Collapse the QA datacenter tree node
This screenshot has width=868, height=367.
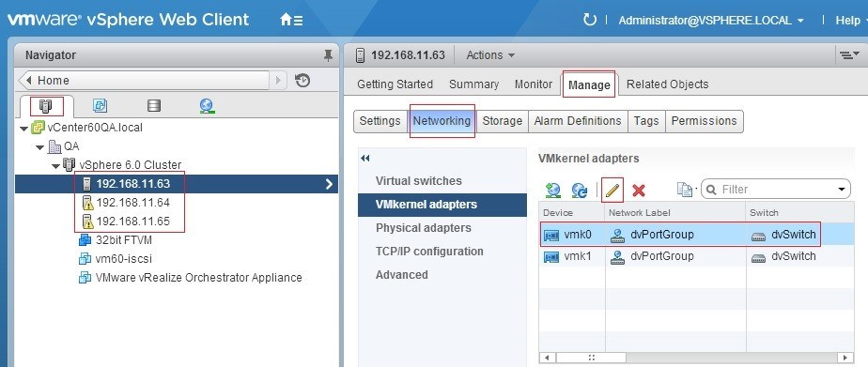40,147
